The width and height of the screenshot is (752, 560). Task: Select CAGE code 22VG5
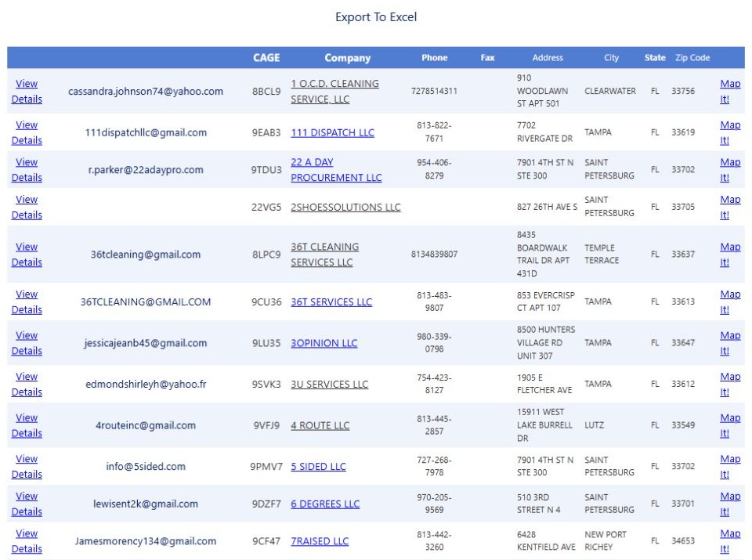[x=266, y=207]
